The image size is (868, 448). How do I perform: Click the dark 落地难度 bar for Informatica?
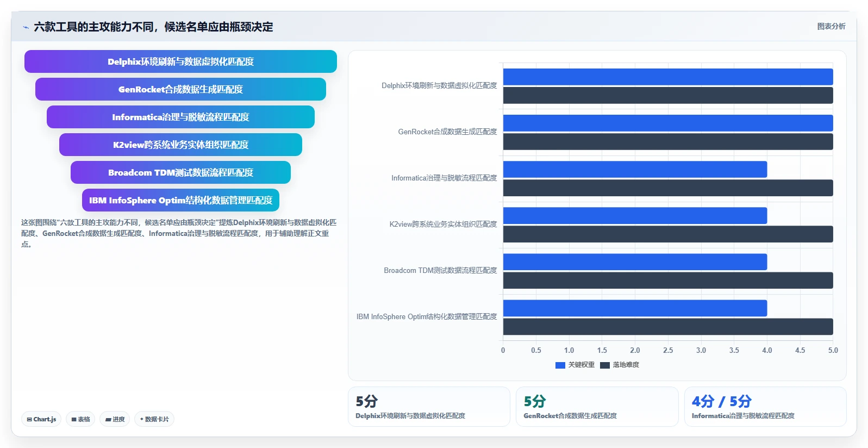(668, 188)
